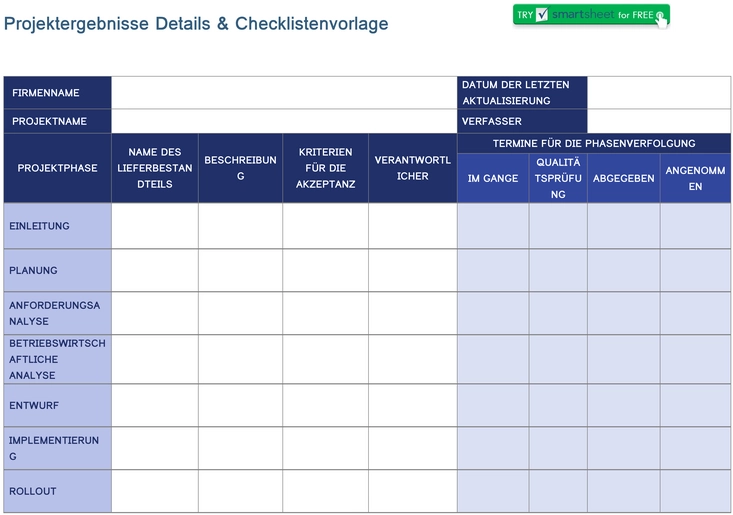Select the ROLLOUT phase row label
Image resolution: width=733 pixels, height=515 pixels.
(x=57, y=491)
